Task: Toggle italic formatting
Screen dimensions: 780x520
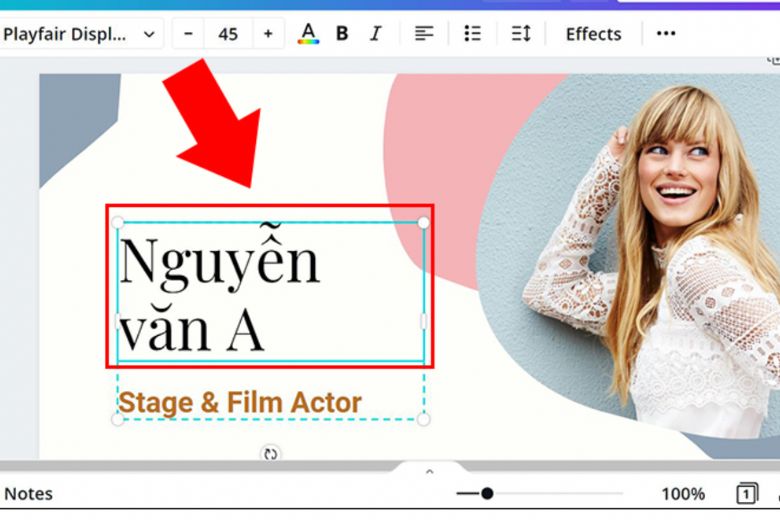Action: click(x=376, y=34)
